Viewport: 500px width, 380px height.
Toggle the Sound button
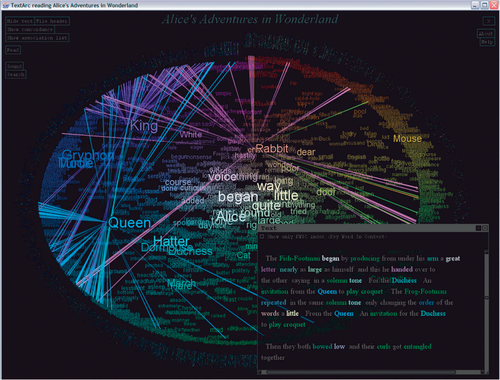tap(15, 66)
